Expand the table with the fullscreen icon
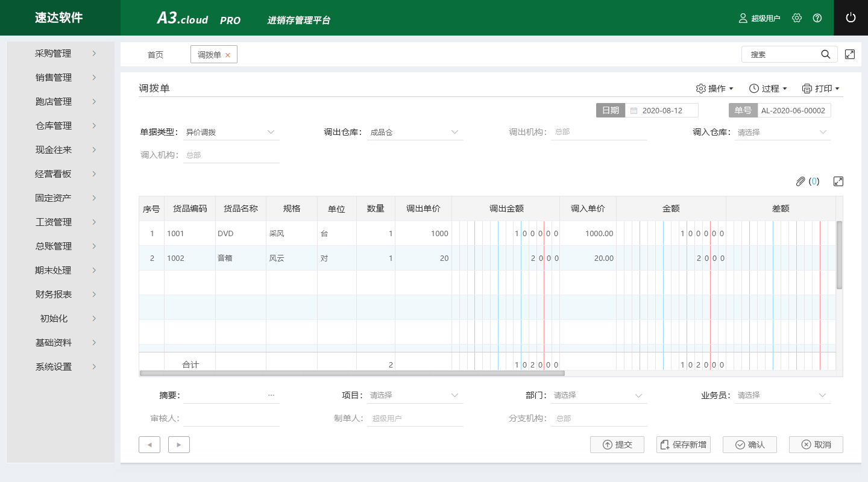Screen dimensions: 868x482 click(838, 181)
